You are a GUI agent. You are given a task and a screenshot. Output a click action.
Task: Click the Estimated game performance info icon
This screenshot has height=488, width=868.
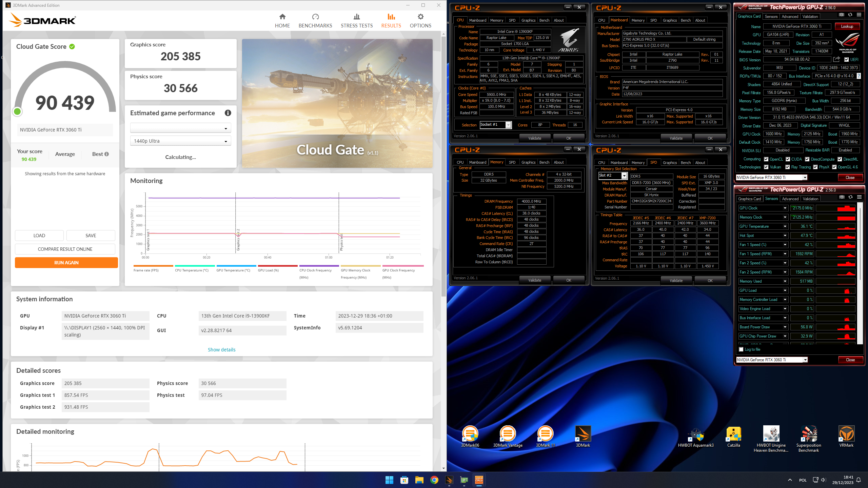[x=228, y=113]
